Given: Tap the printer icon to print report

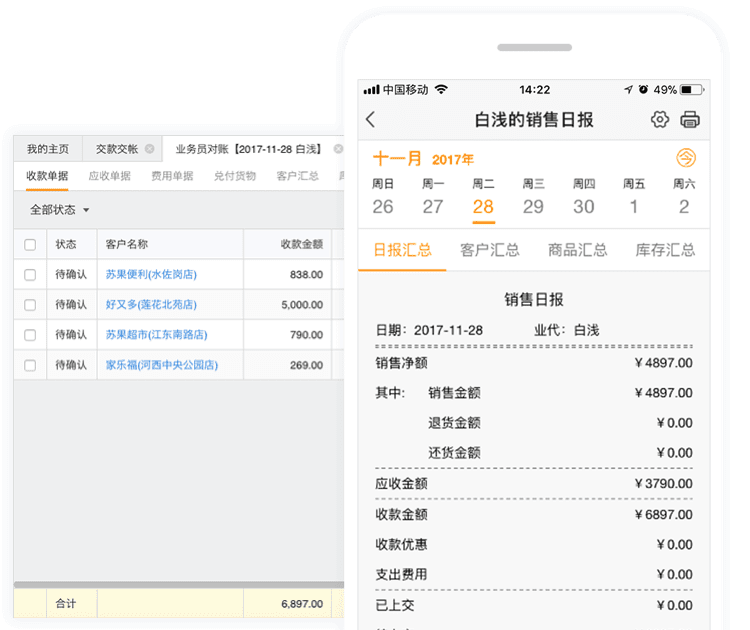Looking at the screenshot, I should (x=690, y=120).
